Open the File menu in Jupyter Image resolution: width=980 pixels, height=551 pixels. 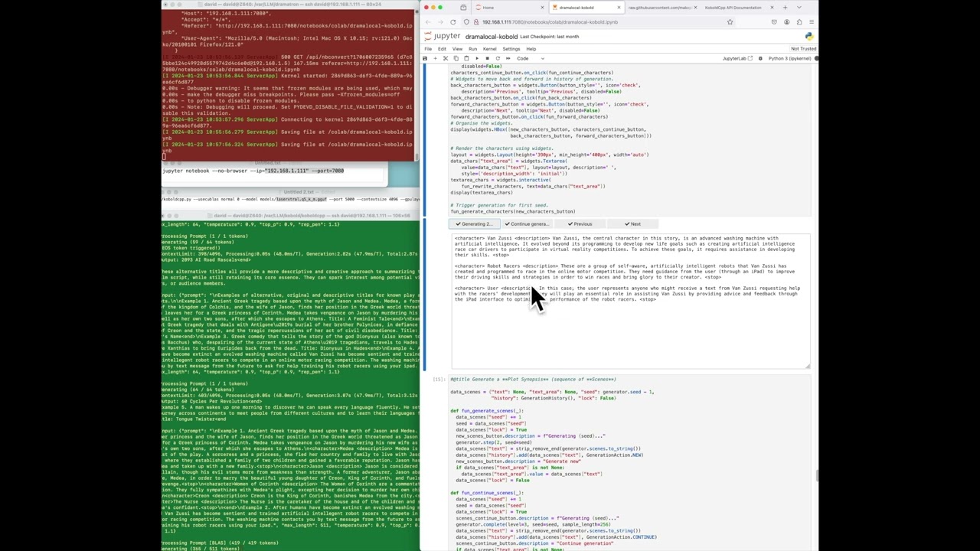point(428,49)
